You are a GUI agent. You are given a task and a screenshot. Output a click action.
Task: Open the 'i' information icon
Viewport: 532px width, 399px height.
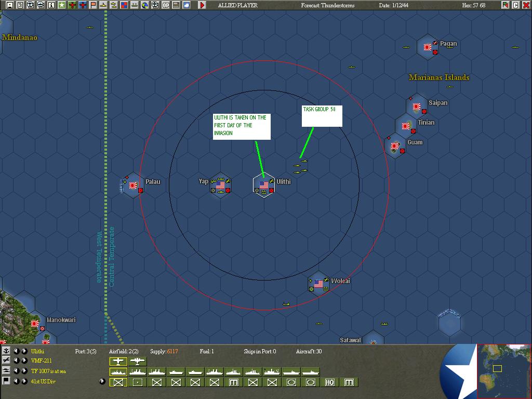coord(51,5)
